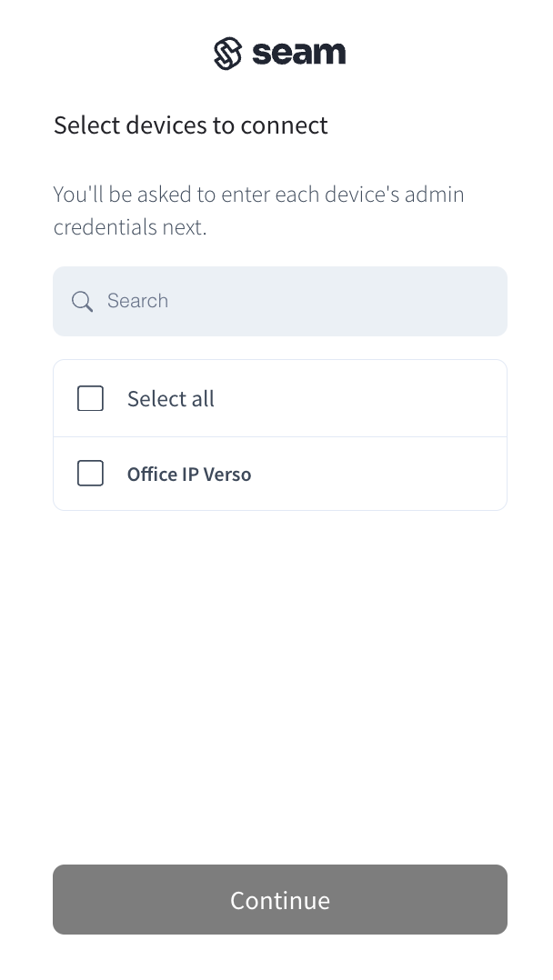Click the Seam logo icon
The height and width of the screenshot is (980, 553).
pos(227,54)
